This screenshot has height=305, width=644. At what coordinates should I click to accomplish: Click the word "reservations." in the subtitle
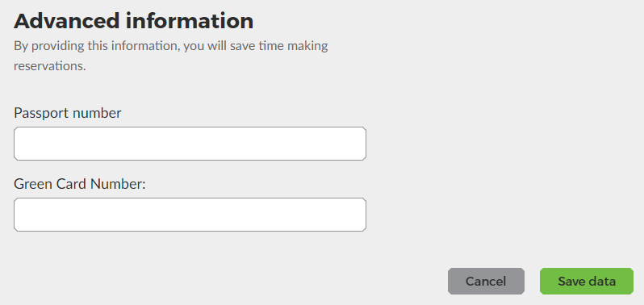[x=50, y=65]
